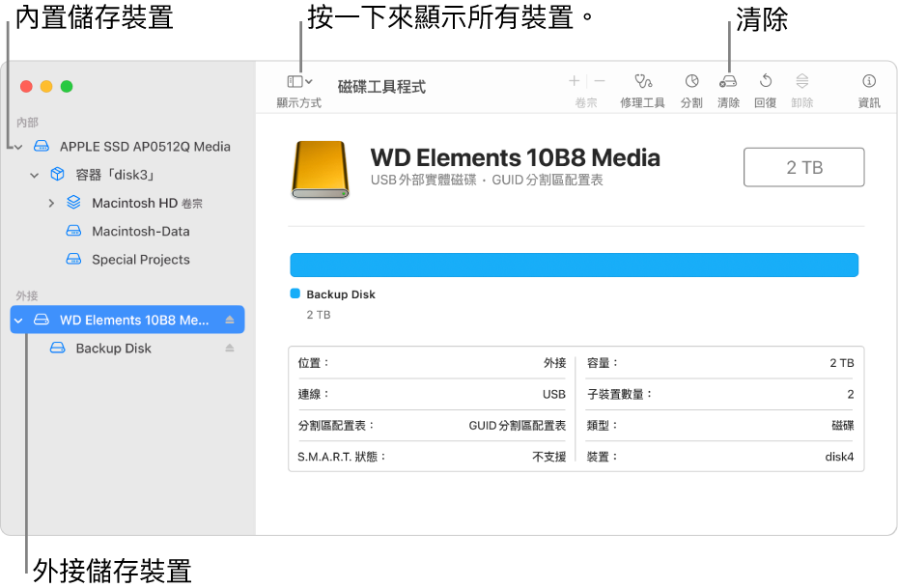
Task: Collapse the APPLE SSD AP0512Q Media tree
Action: [x=18, y=147]
